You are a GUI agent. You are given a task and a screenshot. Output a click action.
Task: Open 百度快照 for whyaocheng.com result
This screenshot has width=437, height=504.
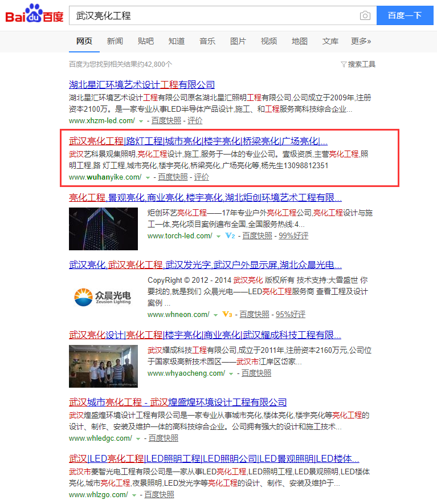(256, 373)
